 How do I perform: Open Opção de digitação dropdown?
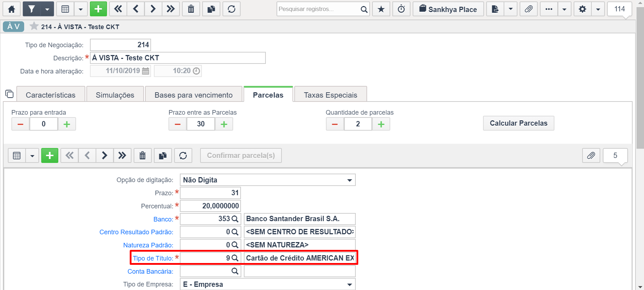pos(268,180)
